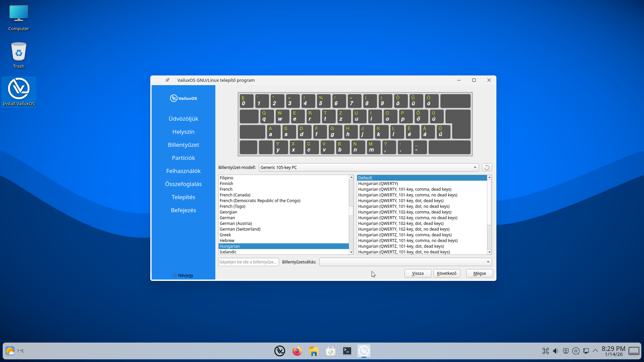Select the Billentyűzet step in sidebar
Viewport: 644px width, 362px height.
pyautogui.click(x=183, y=145)
